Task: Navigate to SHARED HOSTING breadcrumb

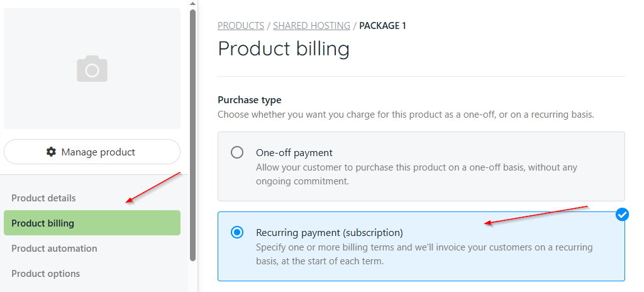Action: pos(311,26)
